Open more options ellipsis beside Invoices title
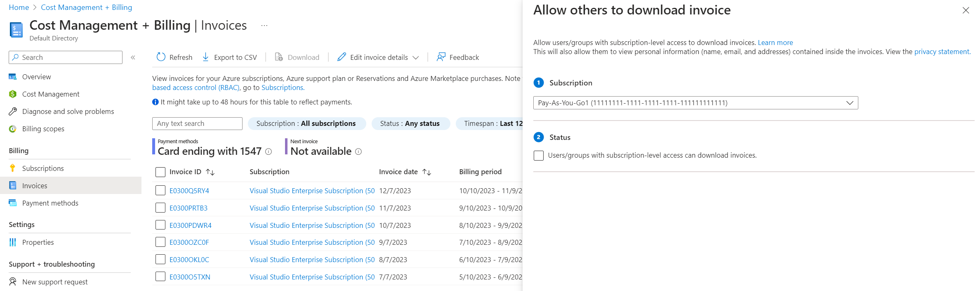The width and height of the screenshot is (980, 291). 264,26
